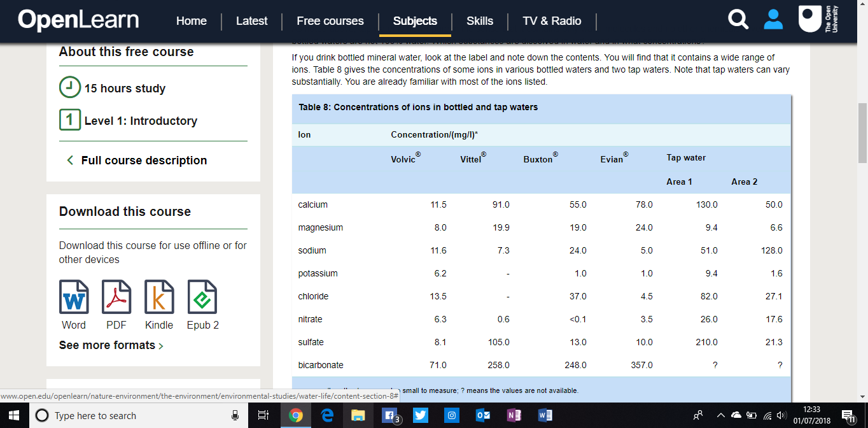
Task: Click the nitrate row label
Action: [x=311, y=320]
